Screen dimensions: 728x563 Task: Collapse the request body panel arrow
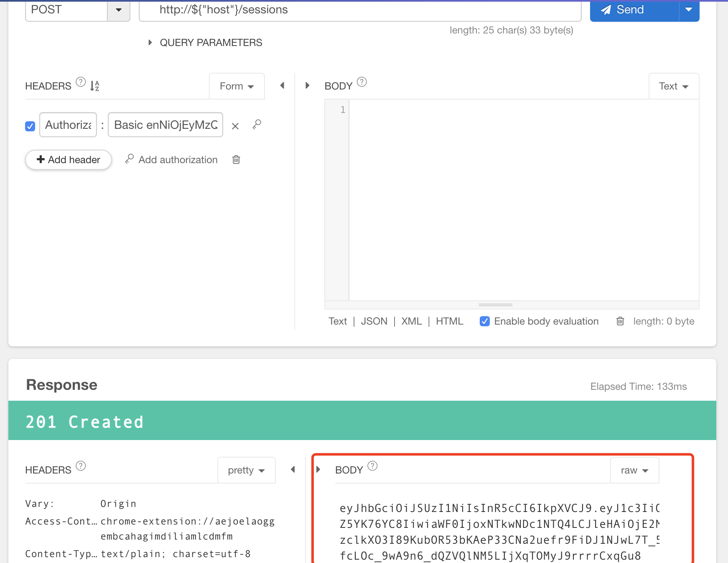point(308,85)
